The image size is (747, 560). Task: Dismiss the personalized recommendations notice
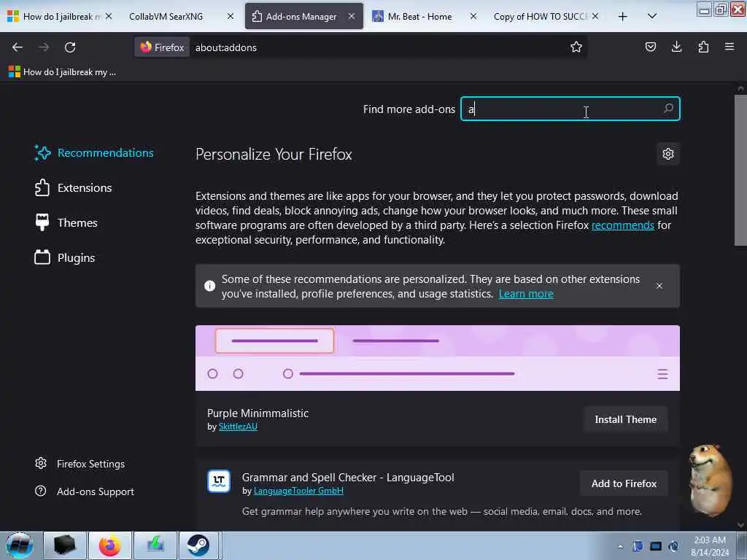tap(659, 286)
